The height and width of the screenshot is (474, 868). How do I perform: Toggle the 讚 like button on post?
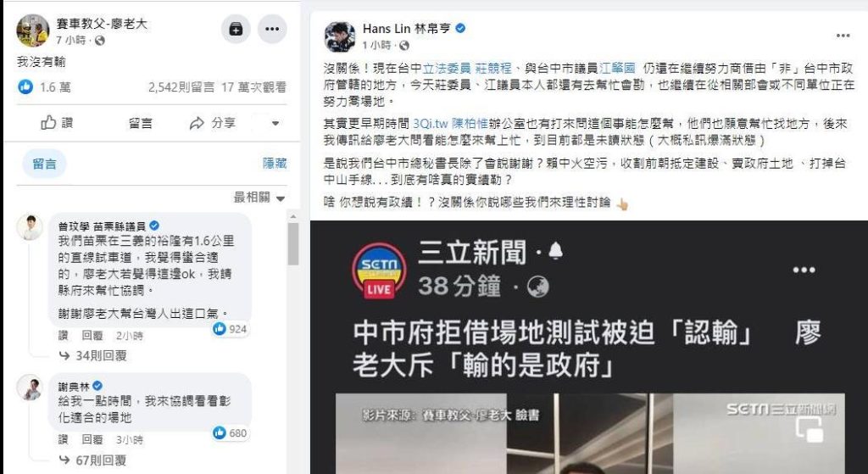57,123
